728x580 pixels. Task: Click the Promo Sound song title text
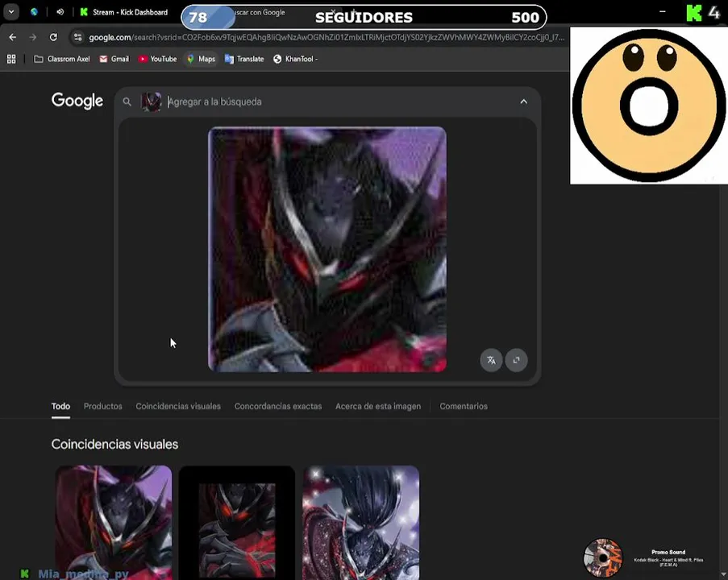point(668,562)
